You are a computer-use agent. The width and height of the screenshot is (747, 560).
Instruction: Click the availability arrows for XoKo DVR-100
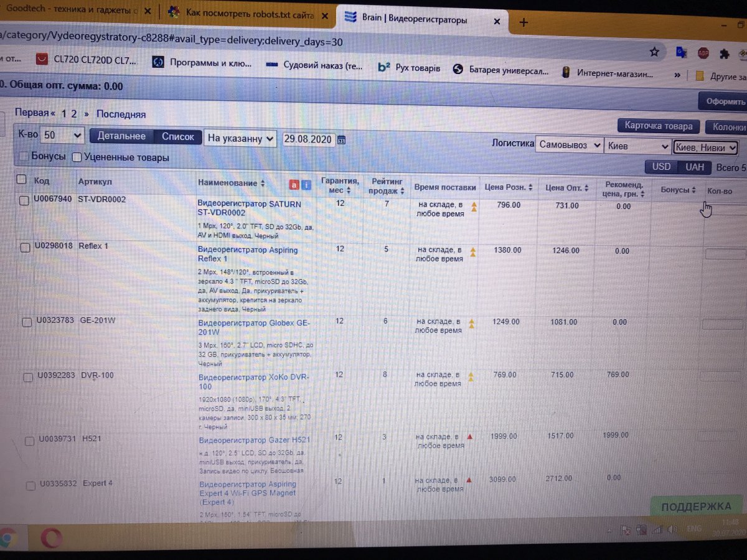click(471, 377)
